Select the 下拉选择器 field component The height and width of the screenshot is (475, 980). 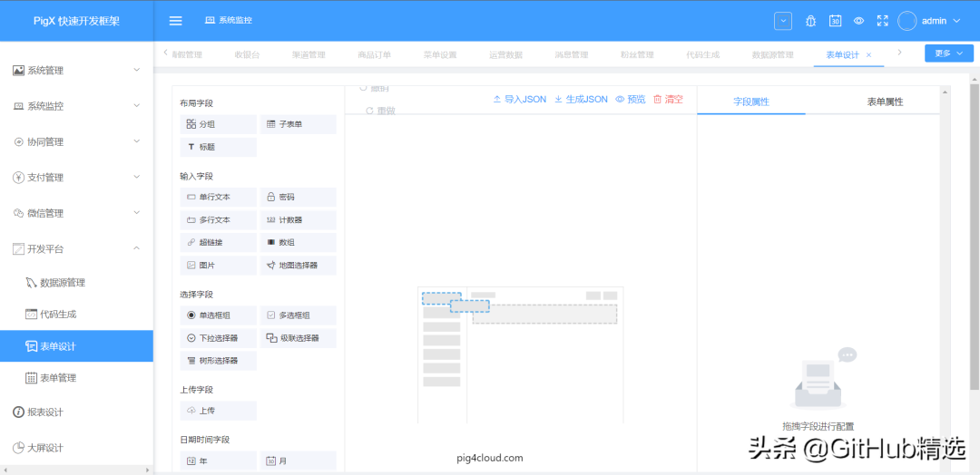218,338
